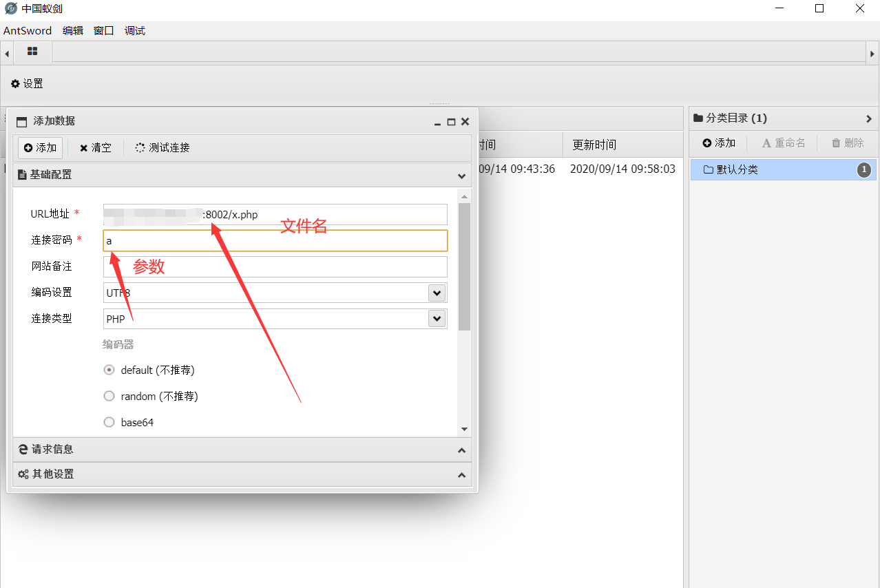The image size is (880, 588).
Task: Click the 请求信息 browser icon
Action: point(23,449)
